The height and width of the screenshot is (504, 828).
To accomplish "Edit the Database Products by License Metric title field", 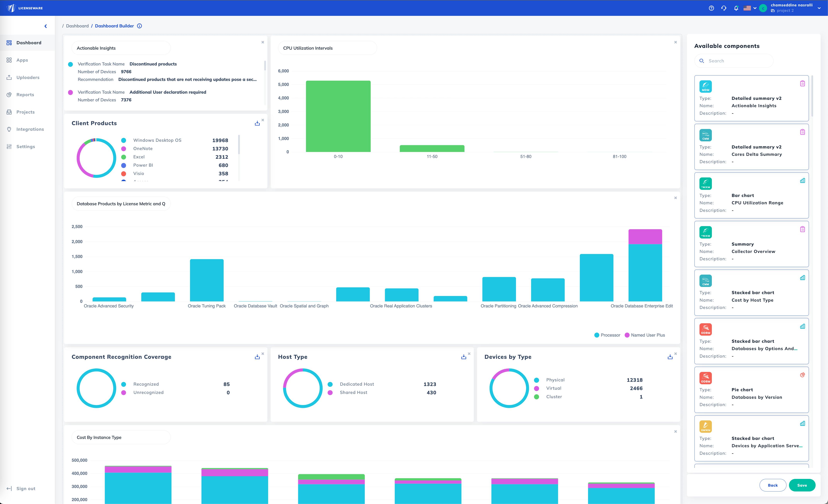I will (121, 204).
